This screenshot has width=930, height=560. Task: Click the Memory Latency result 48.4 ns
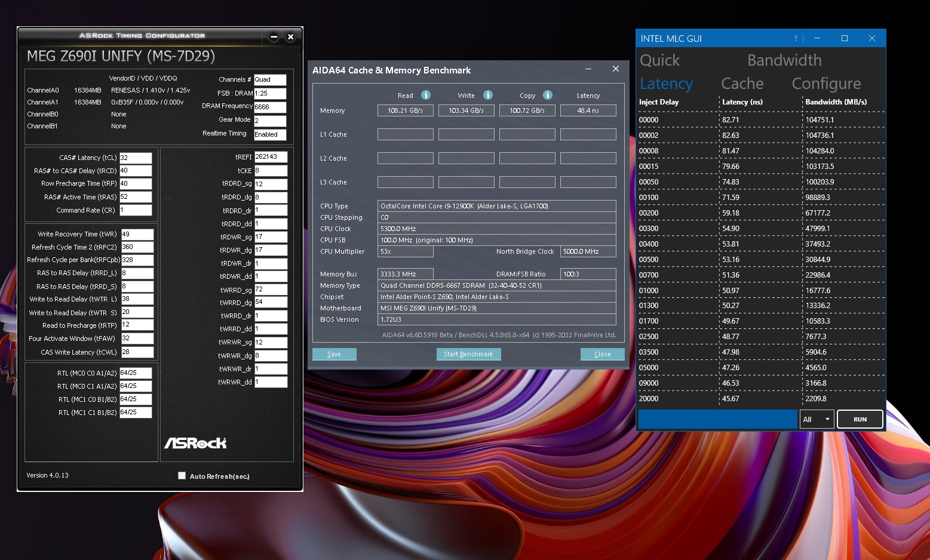click(588, 110)
